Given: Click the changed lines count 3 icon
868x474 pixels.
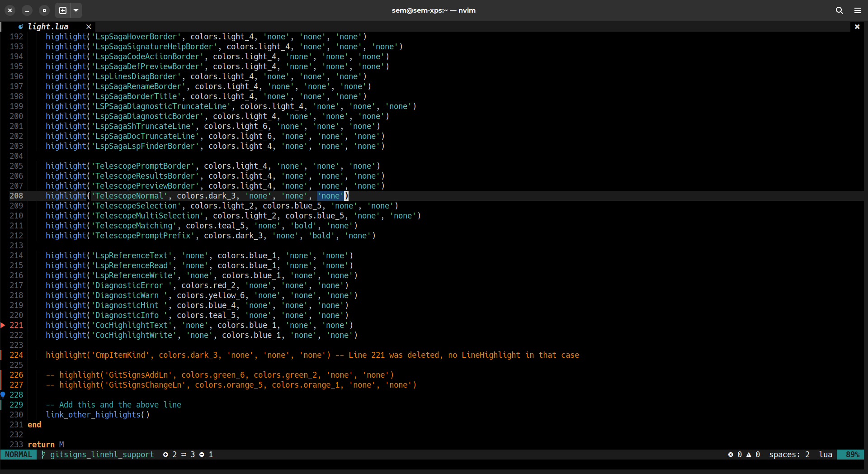Looking at the screenshot, I should 184,455.
